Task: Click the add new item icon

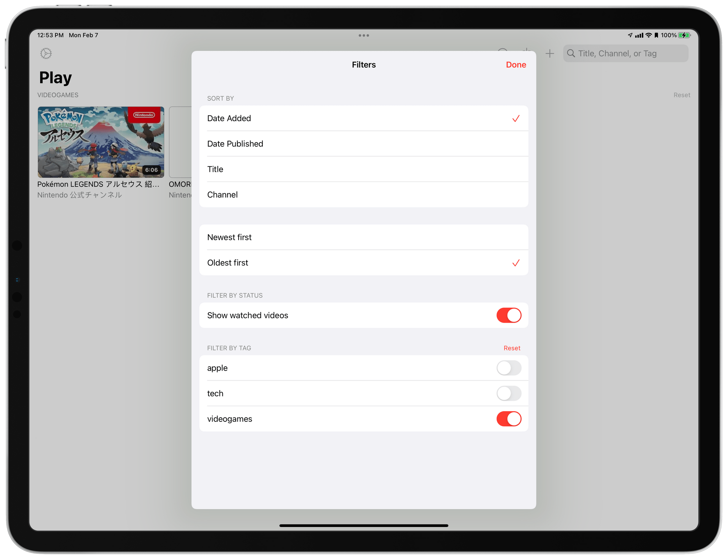Action: (548, 54)
